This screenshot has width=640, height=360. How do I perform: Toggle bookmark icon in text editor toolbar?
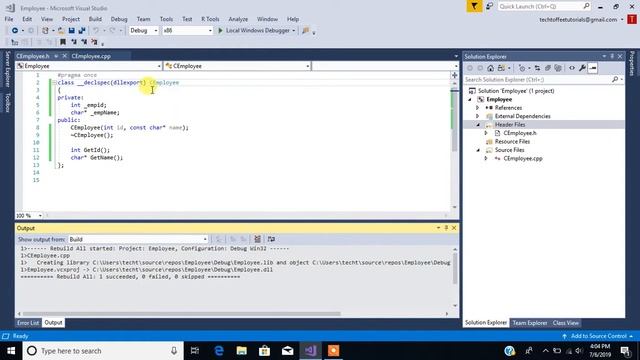tap(63, 42)
